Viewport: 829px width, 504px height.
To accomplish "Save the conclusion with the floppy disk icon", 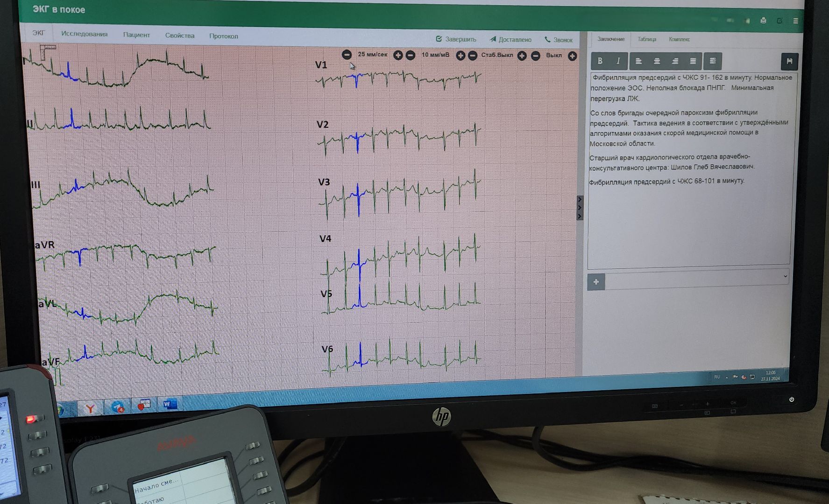I will (789, 61).
